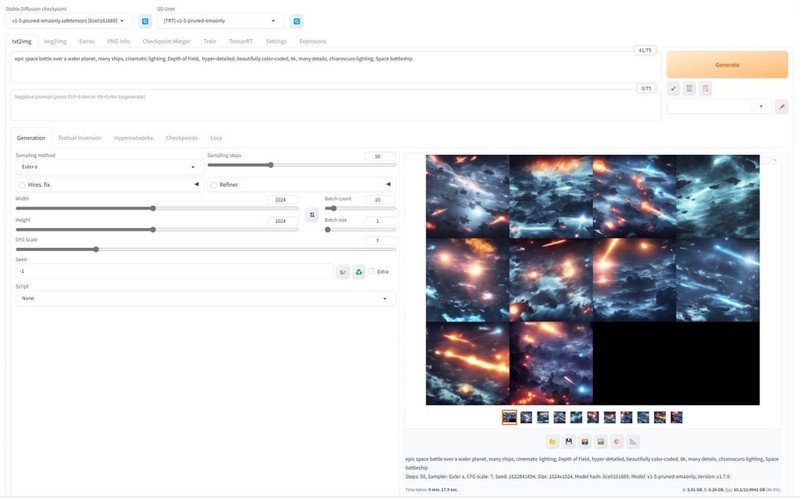Image resolution: width=800 pixels, height=498 pixels.
Task: Tick the Extra seed checkbox
Action: [x=372, y=271]
